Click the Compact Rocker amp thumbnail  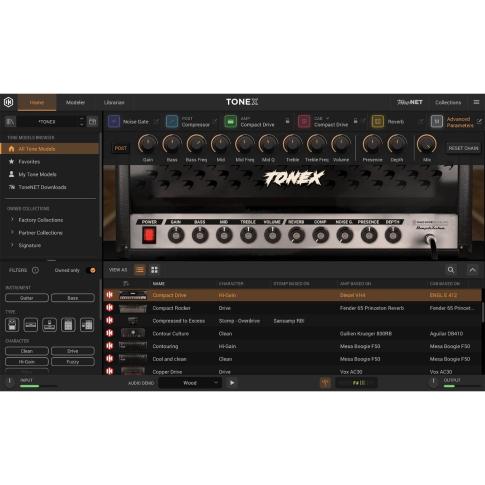pos(133,308)
